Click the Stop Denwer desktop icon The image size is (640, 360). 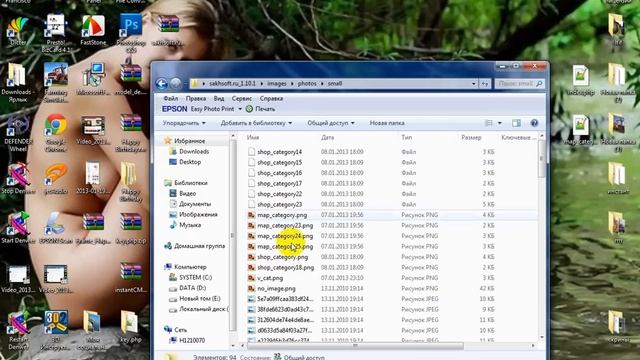(x=18, y=178)
